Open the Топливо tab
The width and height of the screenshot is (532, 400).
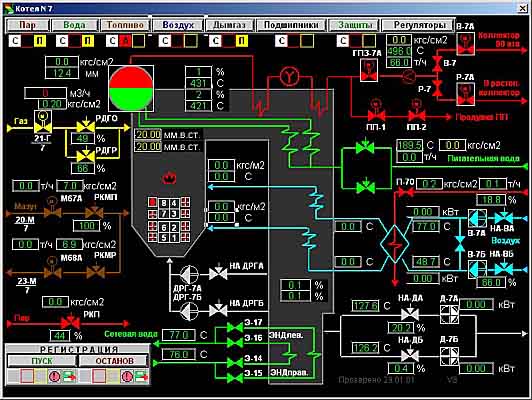point(125,25)
